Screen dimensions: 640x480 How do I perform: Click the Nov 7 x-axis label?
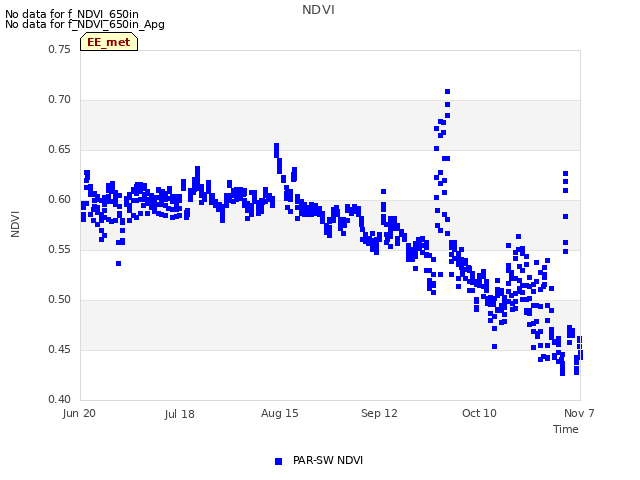[579, 413]
